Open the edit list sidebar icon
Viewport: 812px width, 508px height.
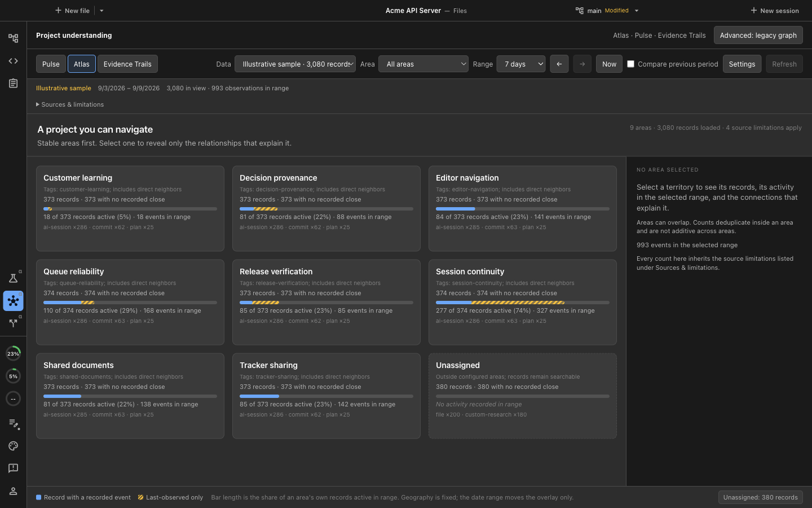click(x=13, y=423)
